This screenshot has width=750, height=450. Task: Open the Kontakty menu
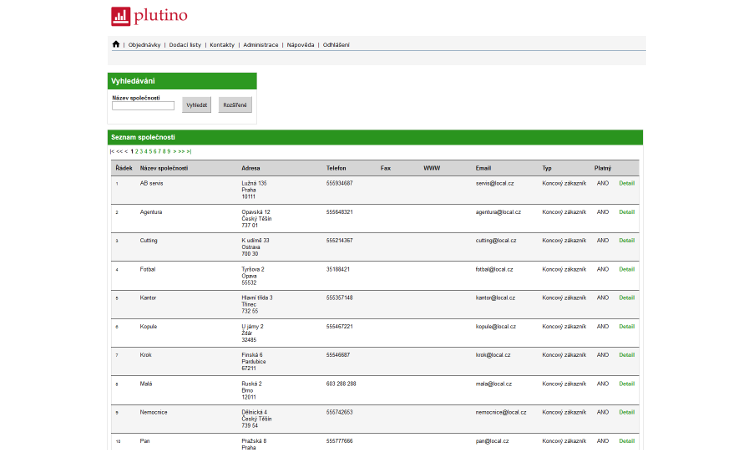pos(222,45)
